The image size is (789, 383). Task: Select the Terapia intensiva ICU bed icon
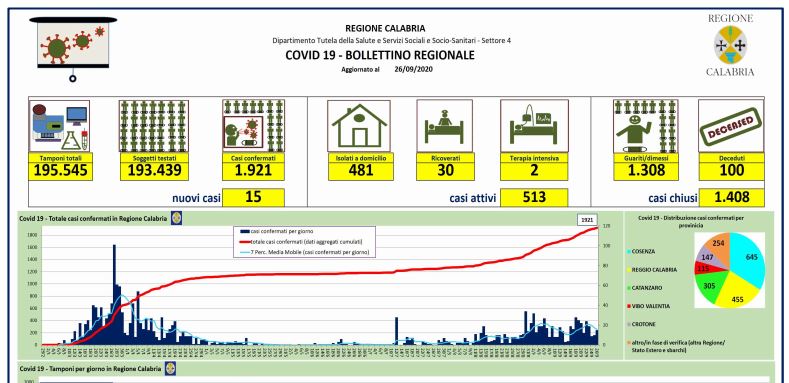click(x=534, y=125)
